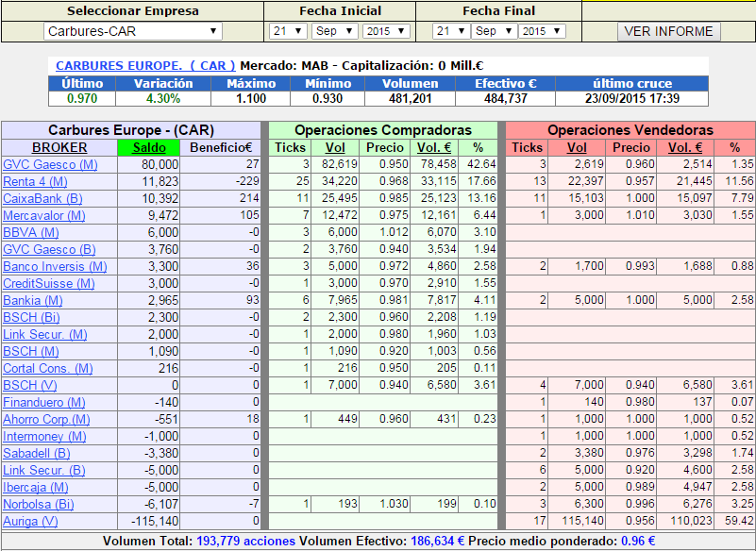Viewport: 756px width, 551px height.
Task: Click the Operaciones Compradoras section header
Action: [x=383, y=130]
